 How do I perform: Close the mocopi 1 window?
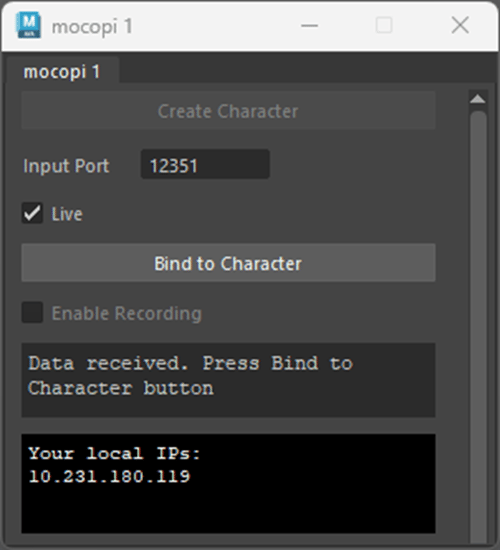pyautogui.click(x=460, y=25)
